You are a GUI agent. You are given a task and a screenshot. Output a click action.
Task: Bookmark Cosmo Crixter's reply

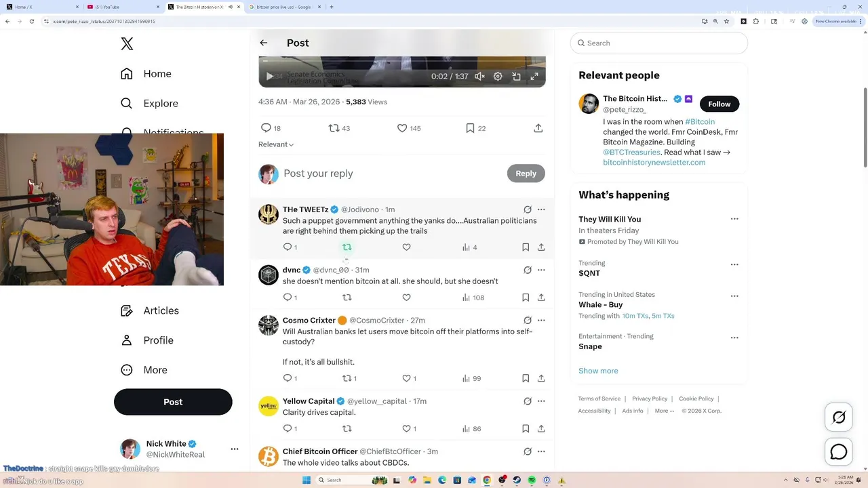[526, 378]
